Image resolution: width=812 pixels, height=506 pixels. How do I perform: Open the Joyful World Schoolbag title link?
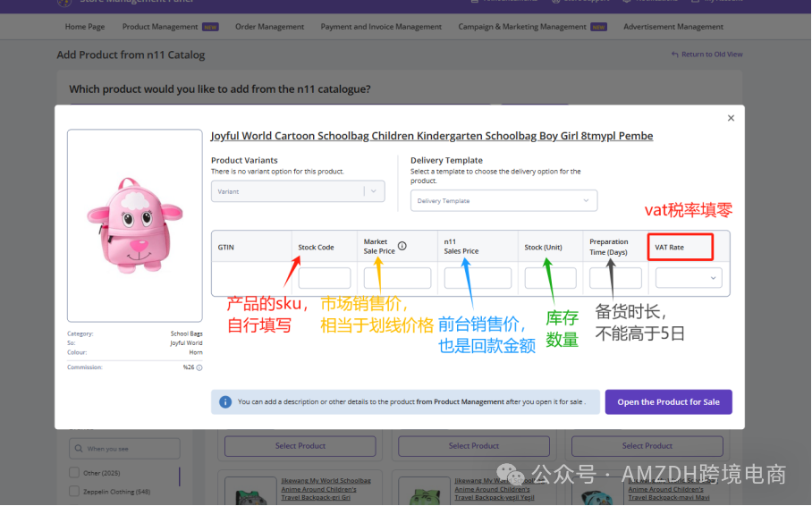point(431,136)
